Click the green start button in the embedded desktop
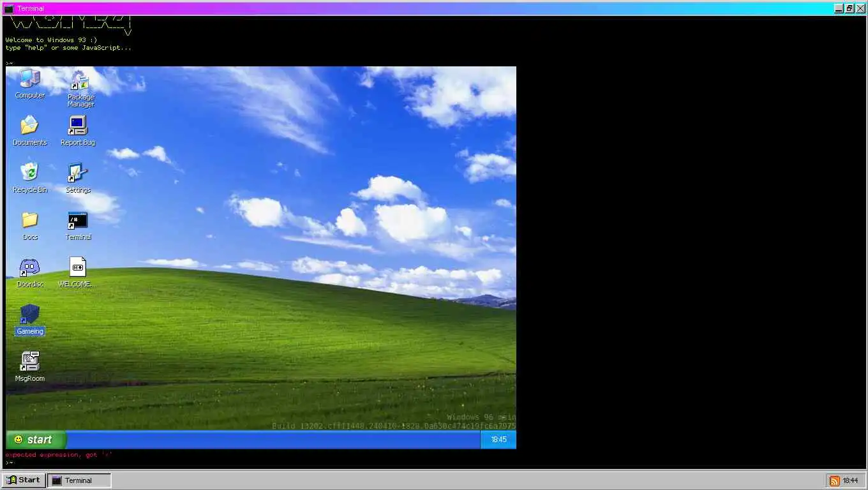 36,440
